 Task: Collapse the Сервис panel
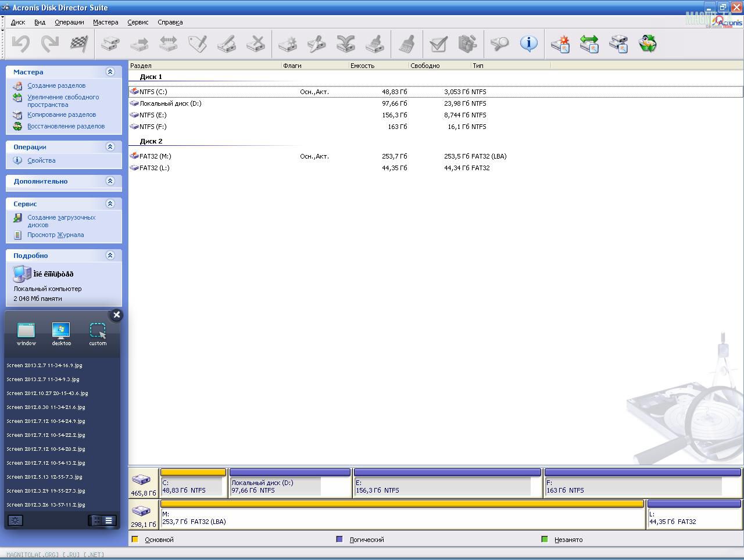point(110,203)
